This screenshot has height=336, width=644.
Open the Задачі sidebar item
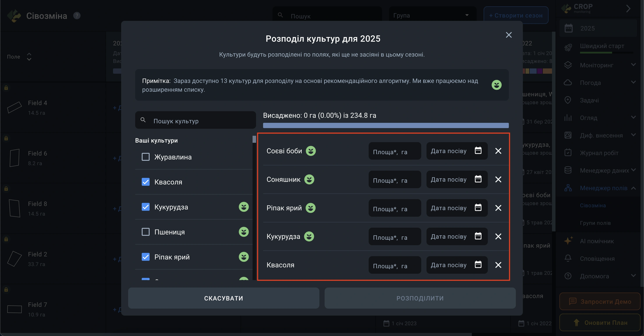coord(589,100)
